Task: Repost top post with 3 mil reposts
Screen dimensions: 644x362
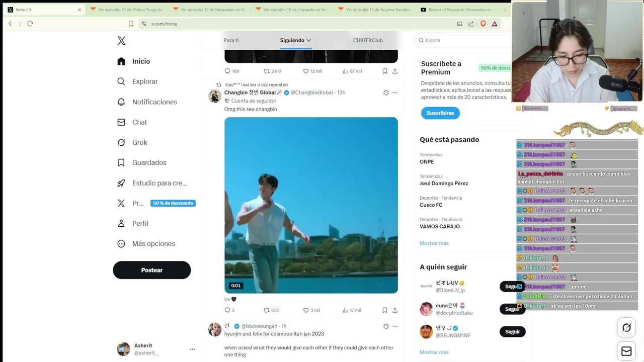Action: (x=272, y=71)
